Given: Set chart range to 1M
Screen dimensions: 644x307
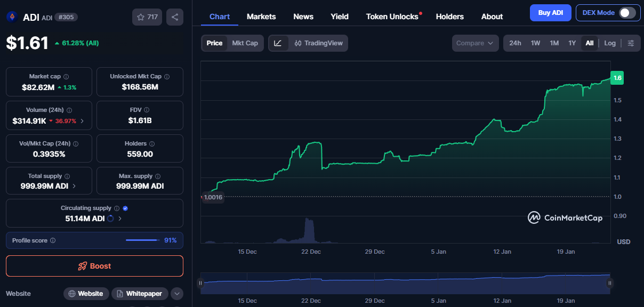Looking at the screenshot, I should click(x=554, y=43).
